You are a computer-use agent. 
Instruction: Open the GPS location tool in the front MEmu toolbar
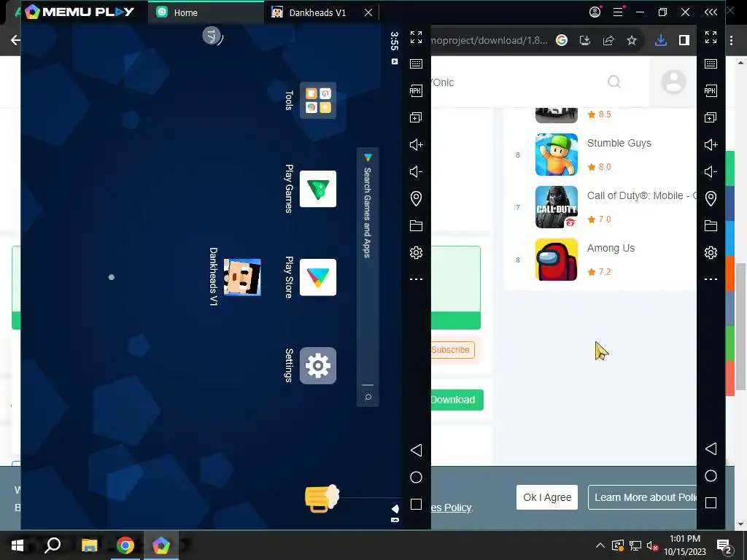click(416, 198)
